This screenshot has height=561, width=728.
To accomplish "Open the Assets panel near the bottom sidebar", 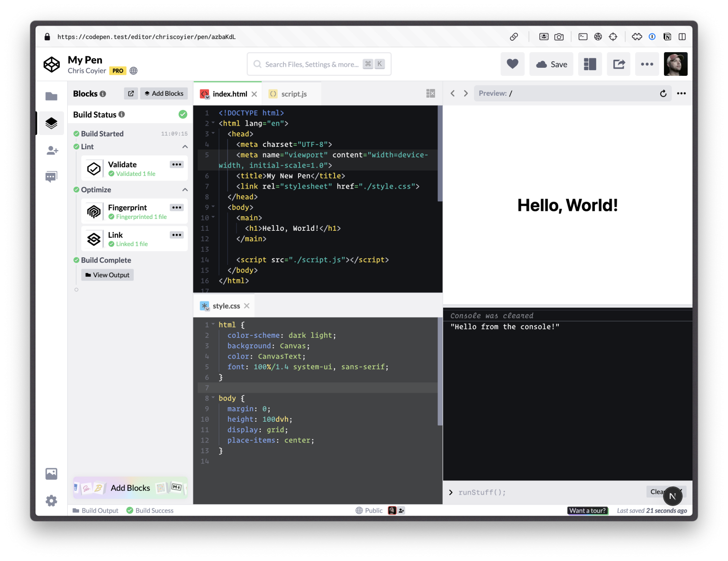I will coord(51,473).
